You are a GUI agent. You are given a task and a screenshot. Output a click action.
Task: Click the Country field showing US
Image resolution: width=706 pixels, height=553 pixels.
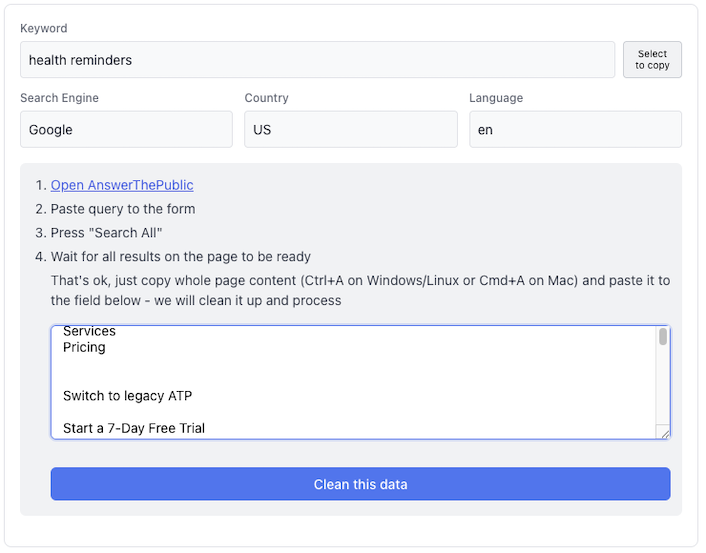click(350, 130)
